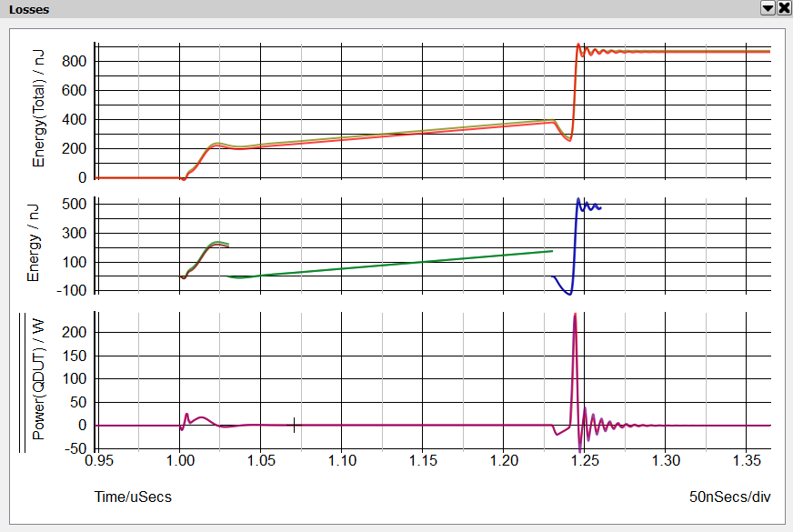Click the 500 tick on Energy axis
This screenshot has width=793, height=532.
point(74,204)
